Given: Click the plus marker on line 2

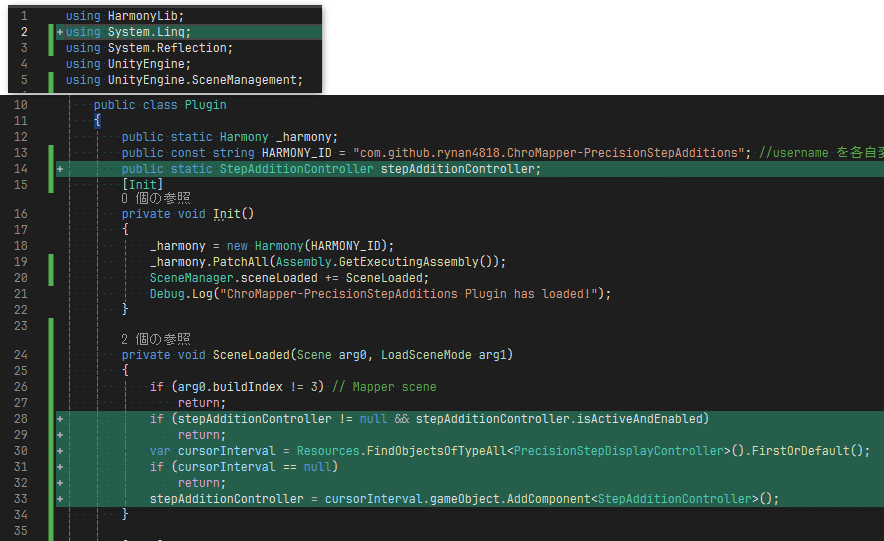Looking at the screenshot, I should pos(60,32).
